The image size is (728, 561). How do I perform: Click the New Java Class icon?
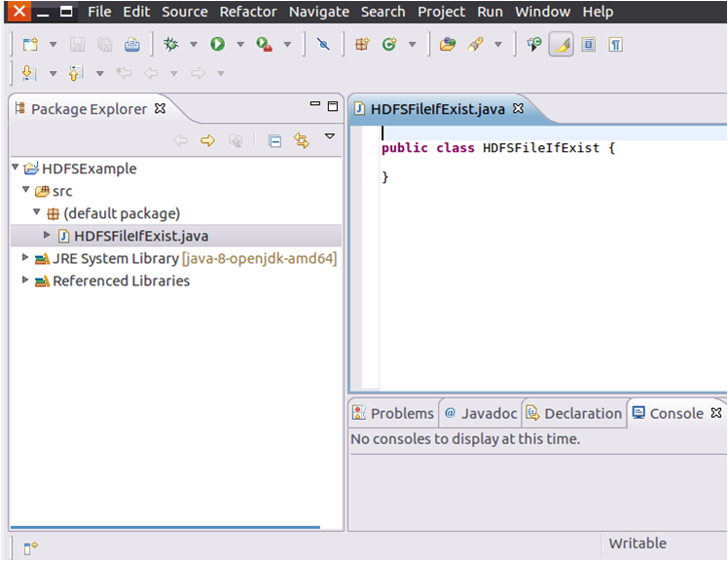tap(389, 45)
